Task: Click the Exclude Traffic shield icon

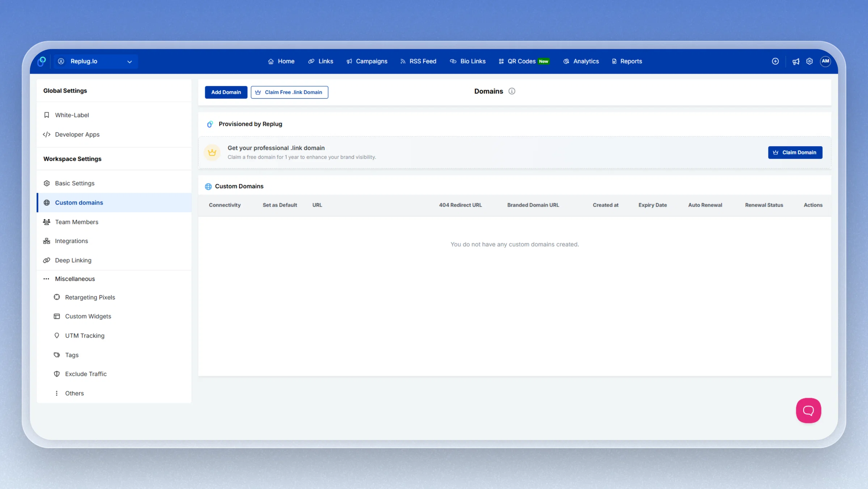Action: [57, 374]
